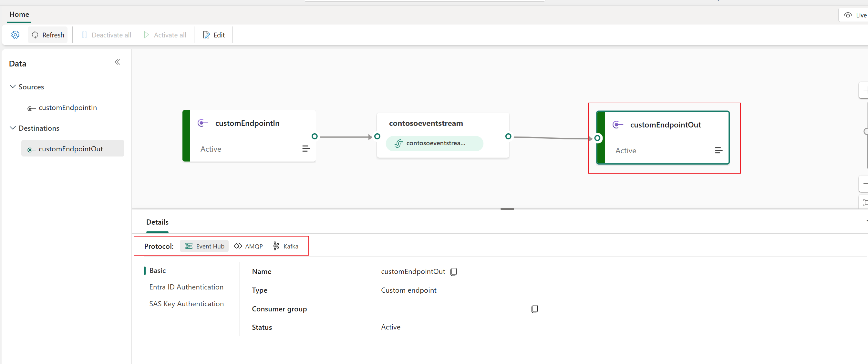Switch protocol to Kafka
This screenshot has width=868, height=364.
click(x=286, y=246)
